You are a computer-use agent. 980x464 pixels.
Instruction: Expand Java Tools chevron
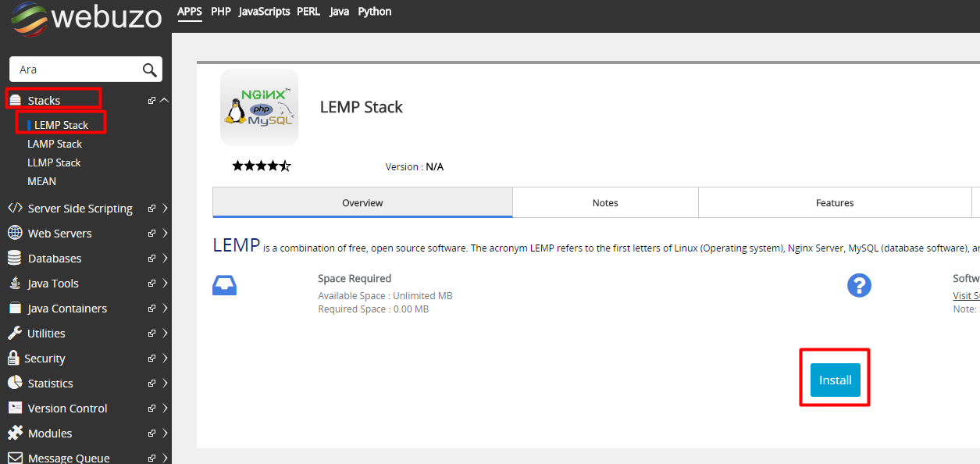tap(165, 284)
